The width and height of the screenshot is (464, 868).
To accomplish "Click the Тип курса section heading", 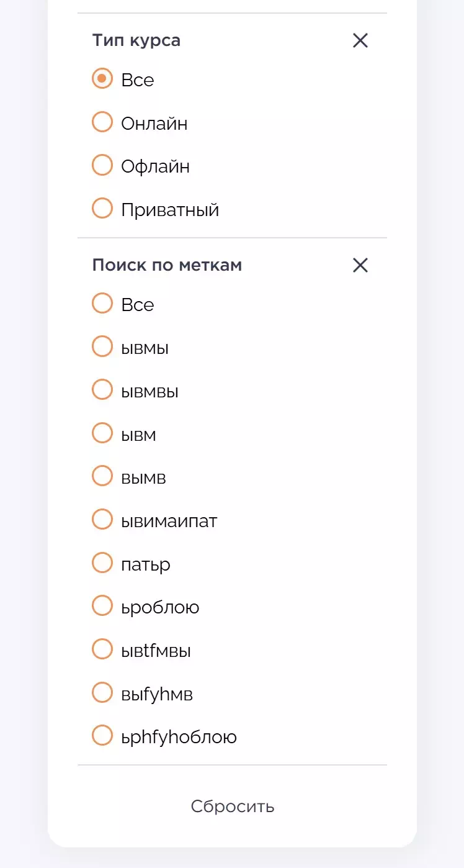I will coord(136,41).
